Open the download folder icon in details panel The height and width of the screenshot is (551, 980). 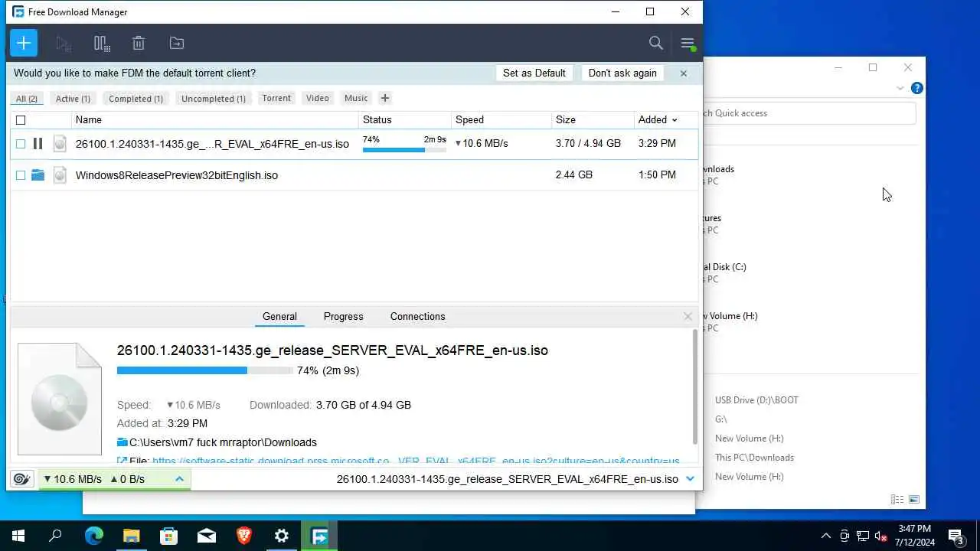[x=122, y=442]
